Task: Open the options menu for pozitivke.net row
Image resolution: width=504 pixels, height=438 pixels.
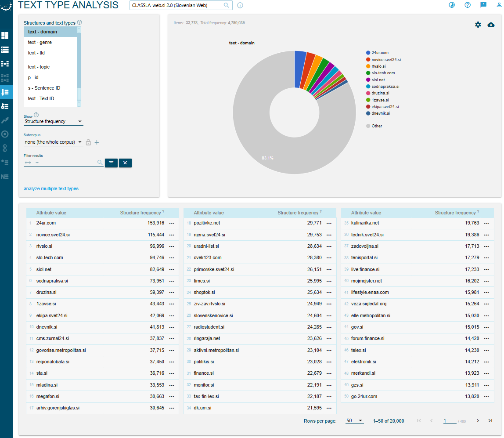Action: 329,223
